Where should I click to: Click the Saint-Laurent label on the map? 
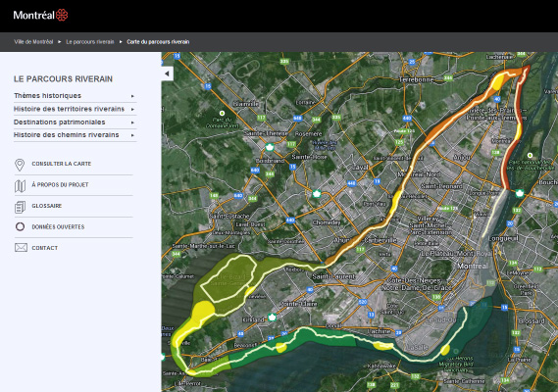click(x=333, y=276)
